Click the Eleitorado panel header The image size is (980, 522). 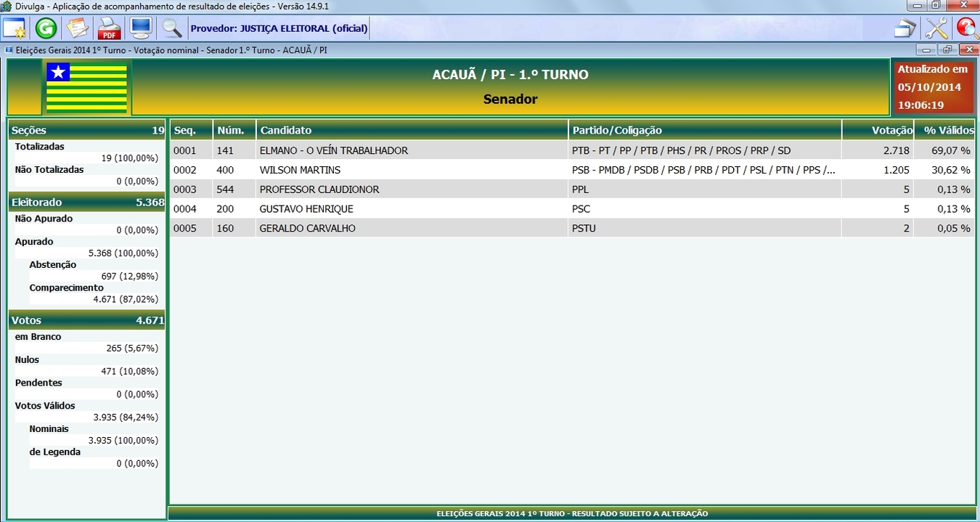click(x=87, y=202)
